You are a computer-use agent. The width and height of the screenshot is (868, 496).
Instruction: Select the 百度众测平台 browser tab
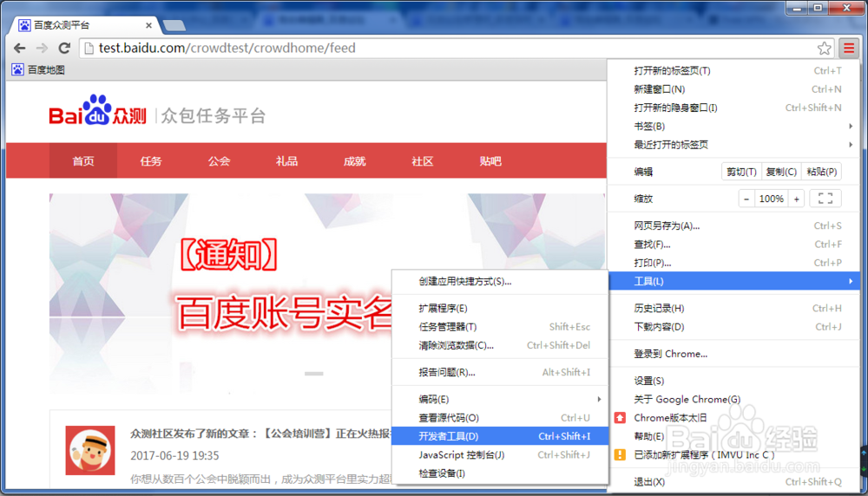tap(86, 25)
